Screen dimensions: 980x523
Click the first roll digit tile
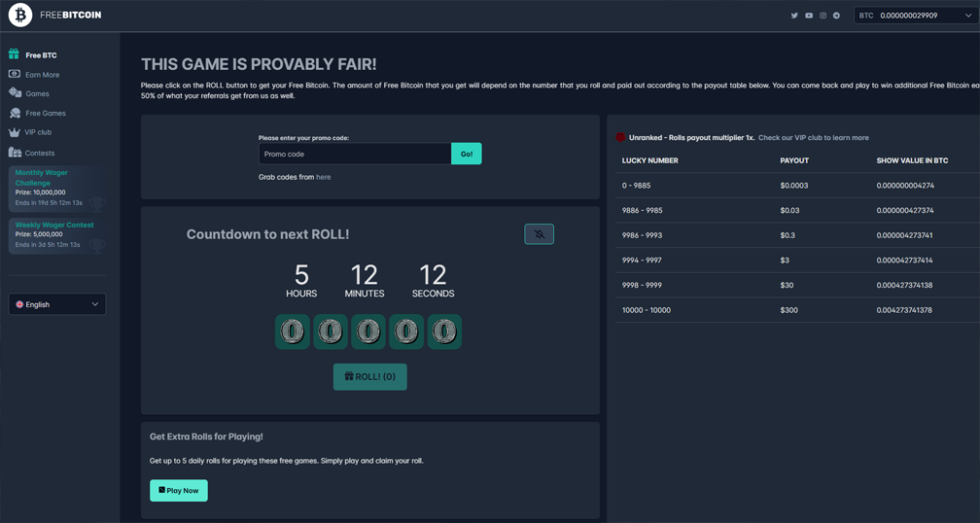click(293, 331)
